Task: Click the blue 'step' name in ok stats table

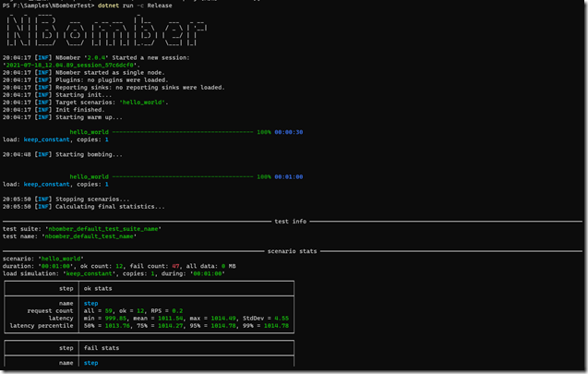Action: tap(90, 304)
